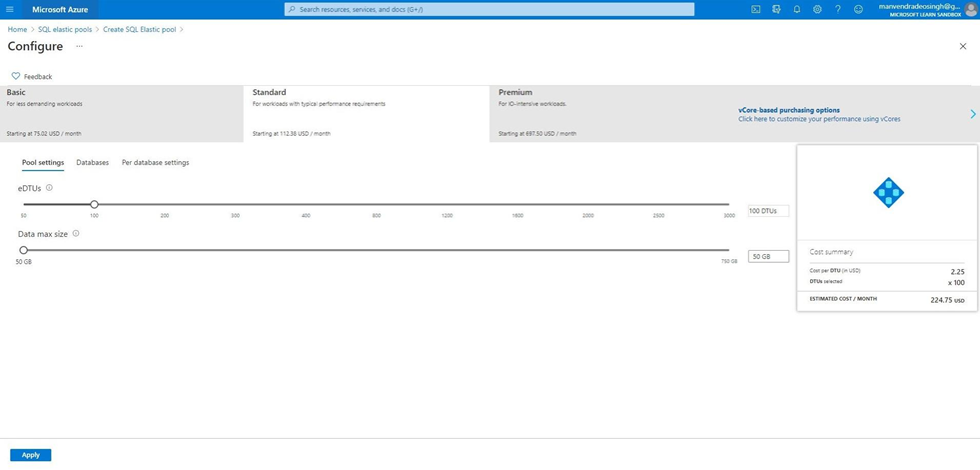Focus the search resources field
The height and width of the screenshot is (470, 980).
489,9
